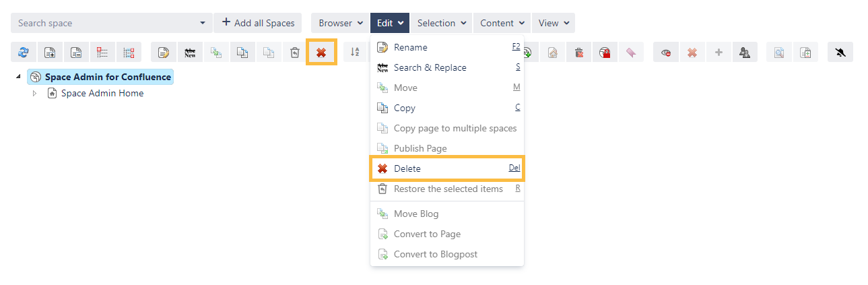Image resolution: width=868 pixels, height=285 pixels.
Task: Click the restore trash toolbar icon
Action: tap(294, 53)
